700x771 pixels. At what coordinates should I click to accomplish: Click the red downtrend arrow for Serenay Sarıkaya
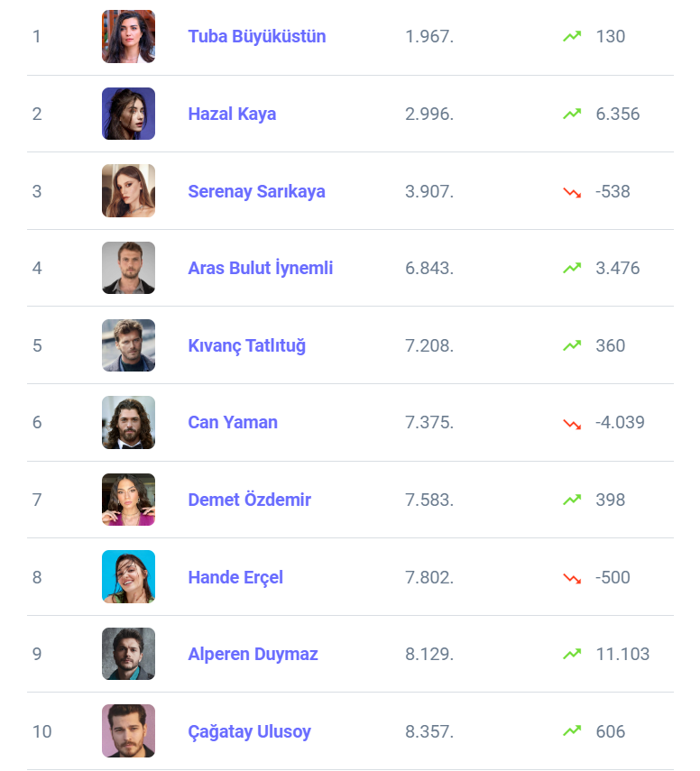[572, 191]
